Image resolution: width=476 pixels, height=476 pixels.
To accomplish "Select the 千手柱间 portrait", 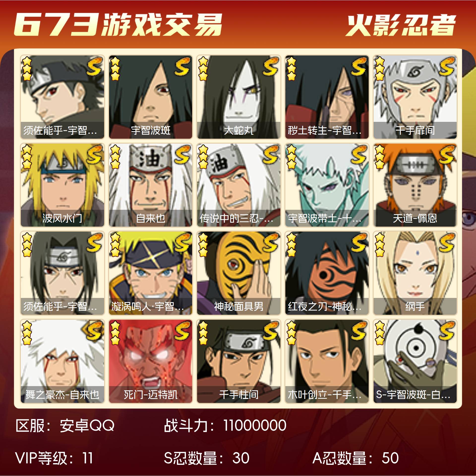I will (x=239, y=361).
